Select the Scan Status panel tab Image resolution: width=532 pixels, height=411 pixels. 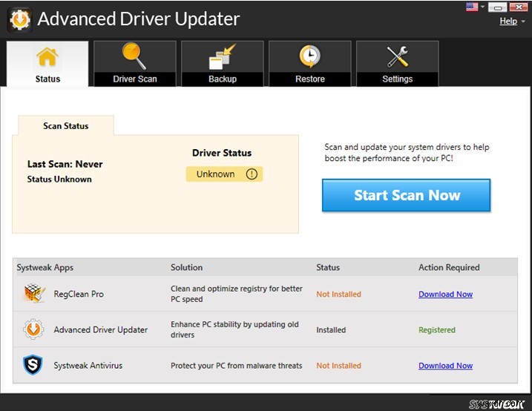point(66,126)
